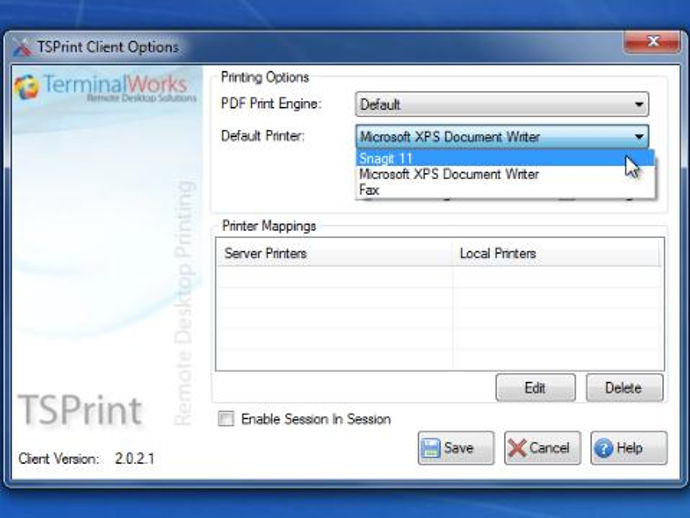This screenshot has width=690, height=518.
Task: Click the TerminalWorks logo icon
Action: [x=26, y=87]
